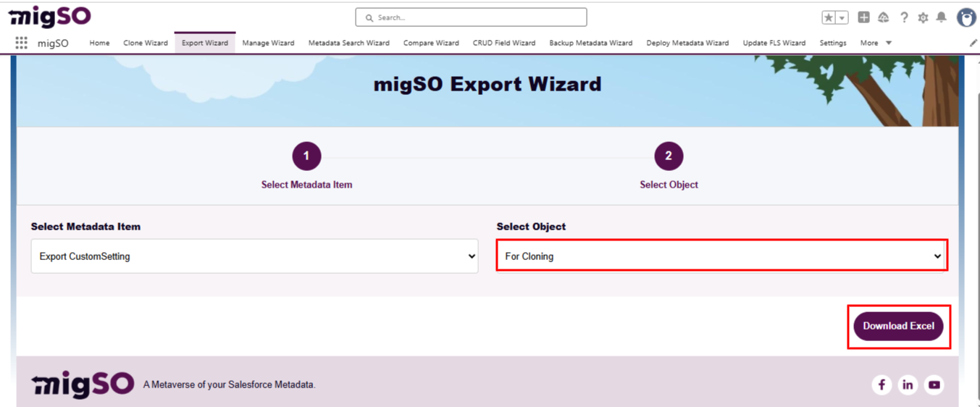Click step 1 circle indicator
This screenshot has width=980, height=407.
tap(306, 156)
